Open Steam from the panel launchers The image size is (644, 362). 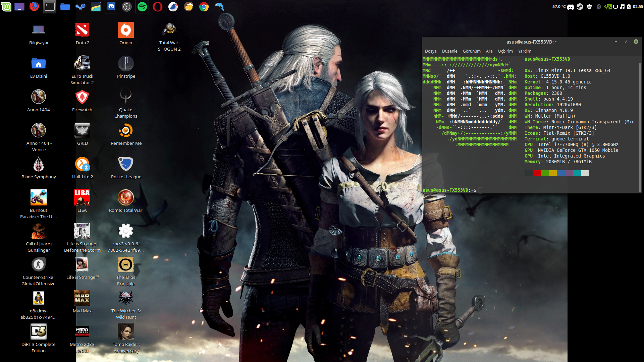coord(80,6)
